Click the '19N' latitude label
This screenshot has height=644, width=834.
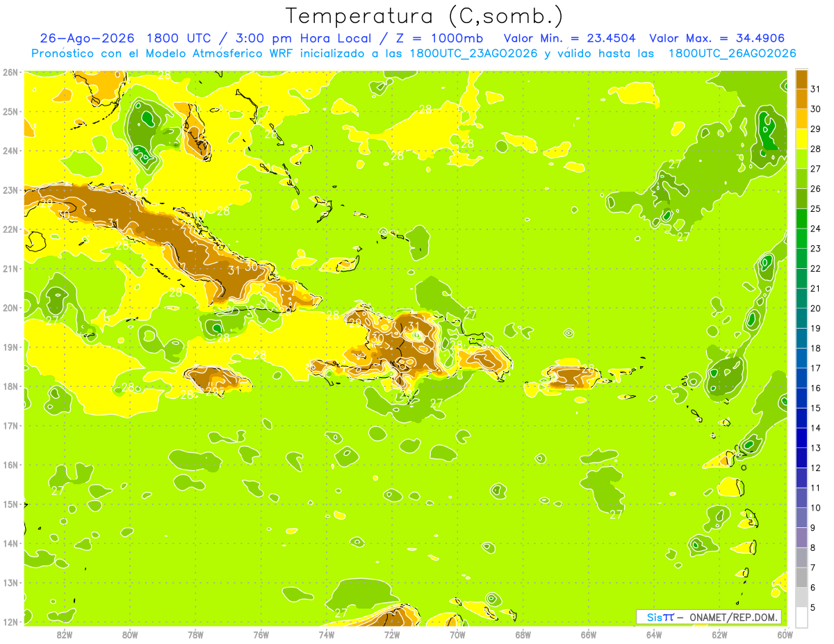point(11,347)
